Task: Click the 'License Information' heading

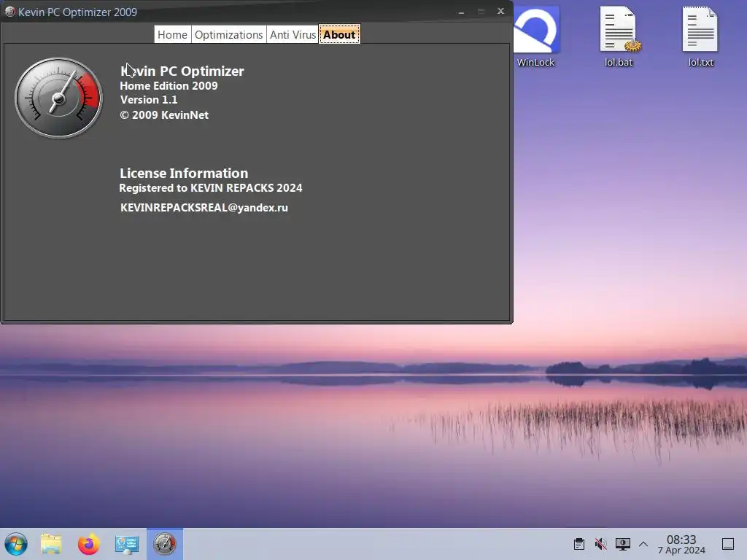Action: pos(184,173)
